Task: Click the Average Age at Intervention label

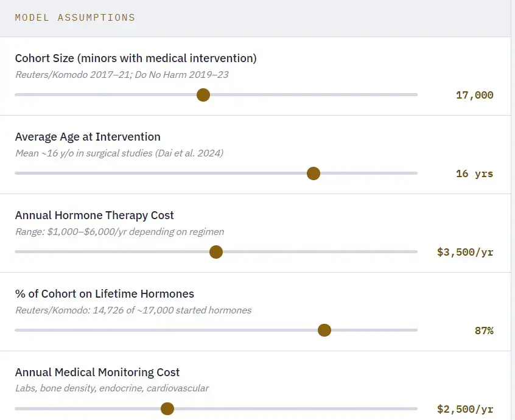Action: point(88,137)
